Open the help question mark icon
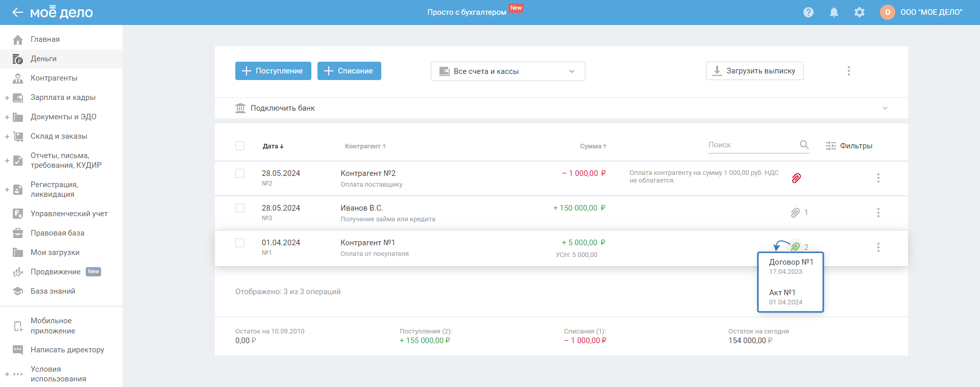The image size is (980, 387). pyautogui.click(x=808, y=12)
